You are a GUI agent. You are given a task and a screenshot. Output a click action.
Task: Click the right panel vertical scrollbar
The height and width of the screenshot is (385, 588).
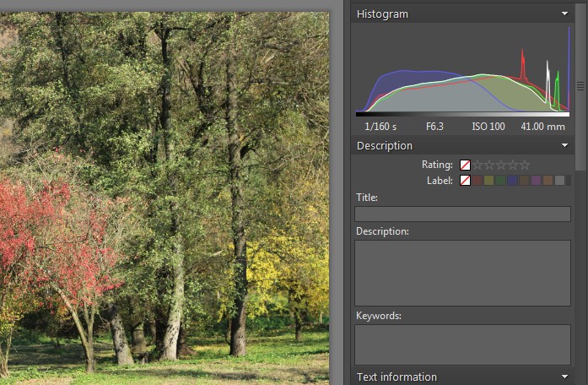[580, 86]
